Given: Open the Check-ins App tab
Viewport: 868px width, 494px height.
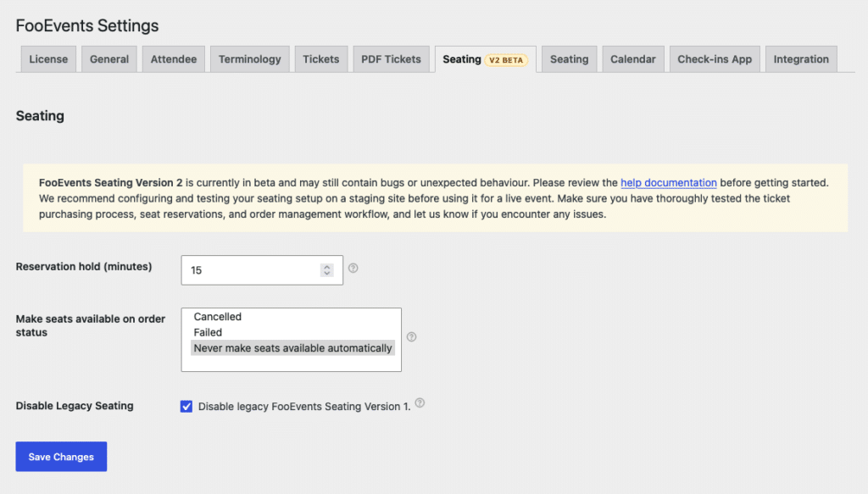Looking at the screenshot, I should pyautogui.click(x=715, y=59).
